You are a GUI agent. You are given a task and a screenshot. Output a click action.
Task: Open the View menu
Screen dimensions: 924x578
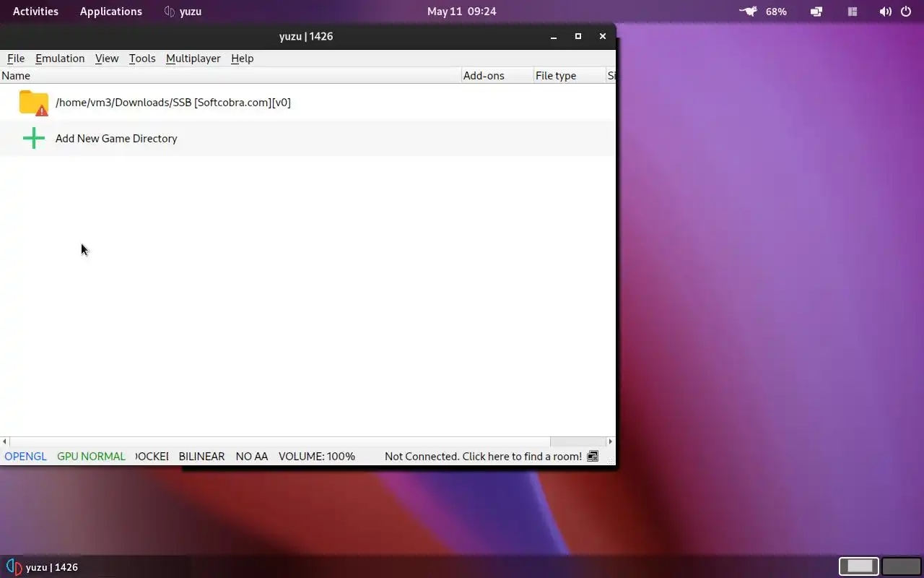107,59
